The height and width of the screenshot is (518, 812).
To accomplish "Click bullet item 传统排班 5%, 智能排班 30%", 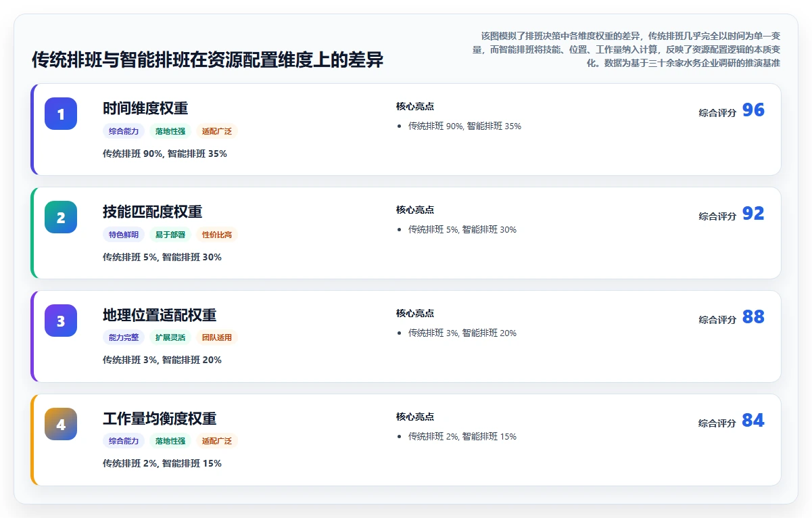I will tap(462, 229).
